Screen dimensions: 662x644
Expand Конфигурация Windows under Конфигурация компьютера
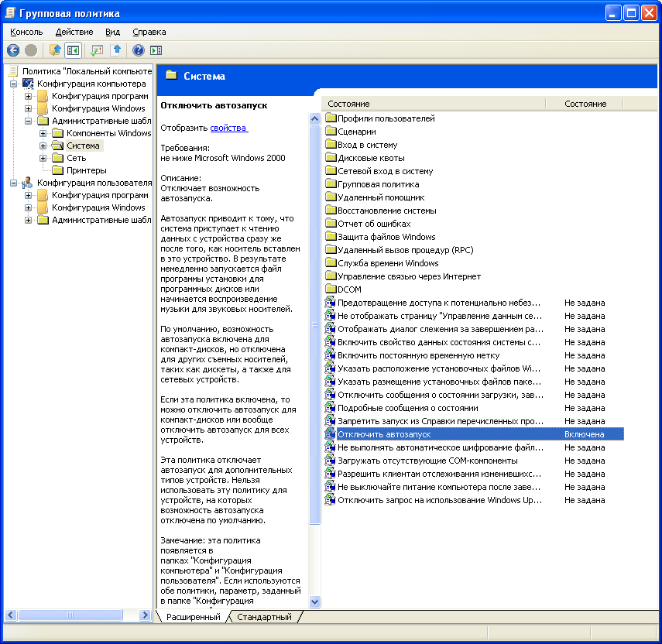coord(29,108)
